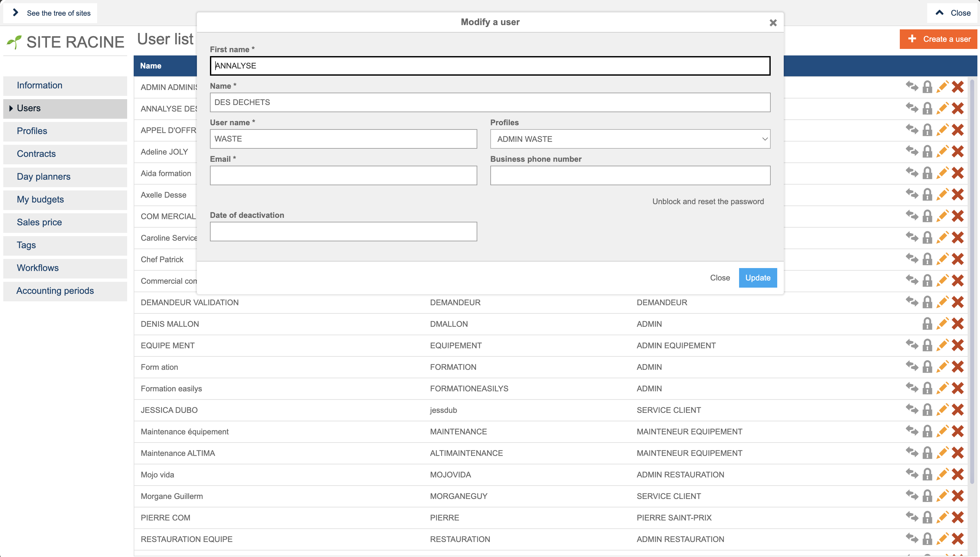Click Unblock and reset the password link
980x557 pixels.
(708, 202)
